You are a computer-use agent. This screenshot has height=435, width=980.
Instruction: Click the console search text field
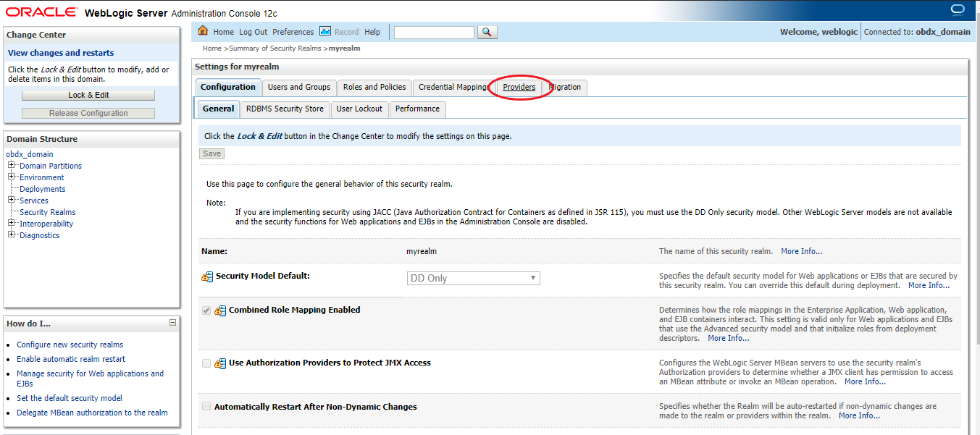click(434, 32)
